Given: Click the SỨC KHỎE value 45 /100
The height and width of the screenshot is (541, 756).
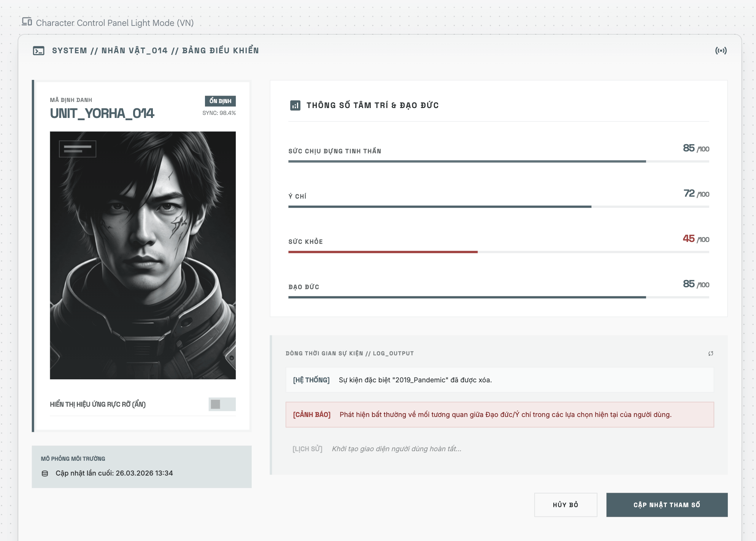Looking at the screenshot, I should point(696,239).
